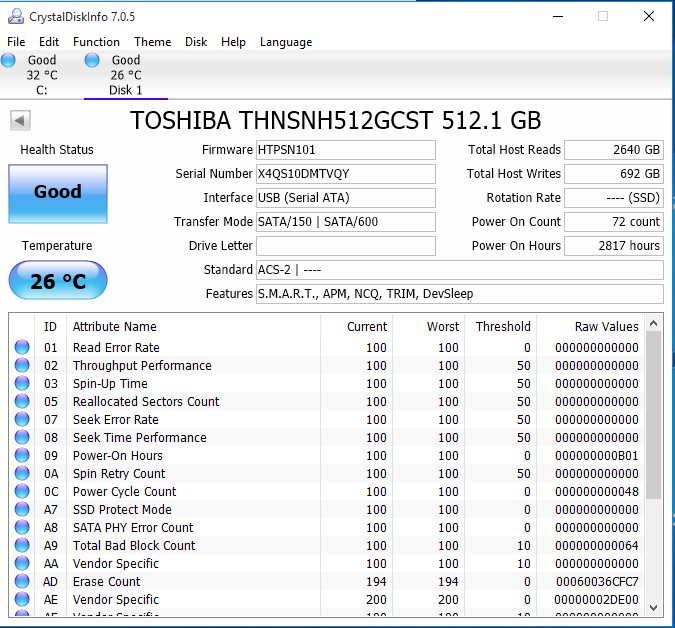Click the 26 °C temperature button
This screenshot has height=628, width=675.
[57, 281]
